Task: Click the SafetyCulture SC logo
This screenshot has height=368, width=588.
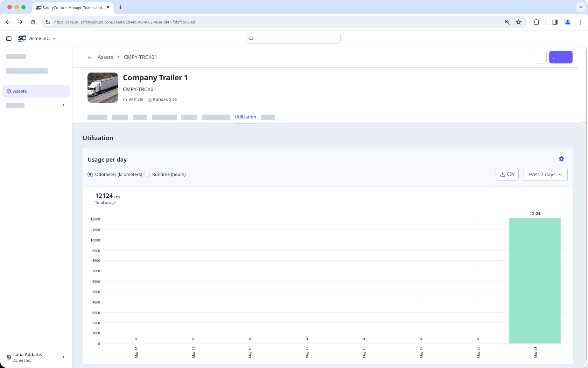Action: tap(22, 39)
